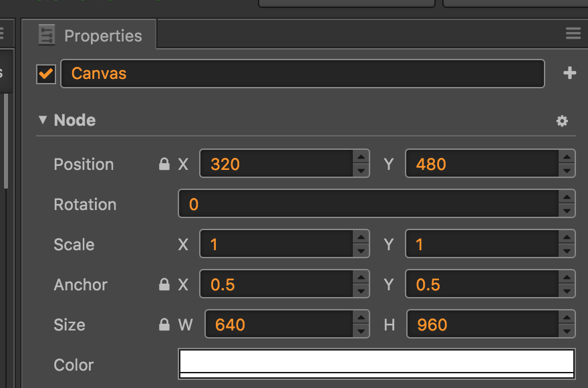Viewport: 588px width, 388px height.
Task: Click the Rotation input field
Action: [367, 205]
